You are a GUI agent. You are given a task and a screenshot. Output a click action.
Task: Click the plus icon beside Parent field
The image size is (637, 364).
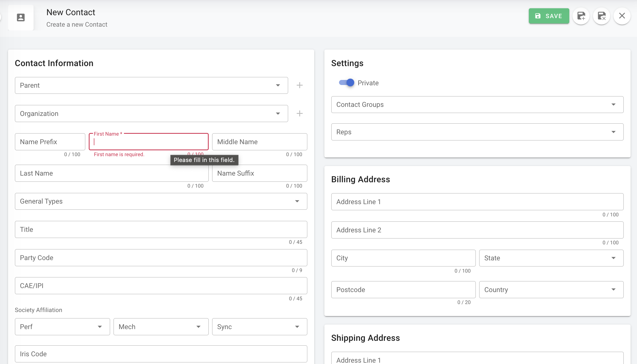pyautogui.click(x=300, y=85)
